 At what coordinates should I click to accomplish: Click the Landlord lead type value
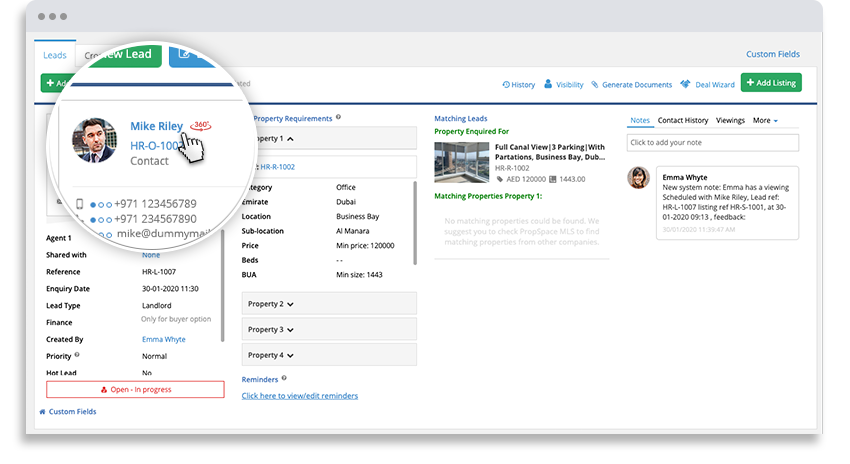[x=157, y=306]
